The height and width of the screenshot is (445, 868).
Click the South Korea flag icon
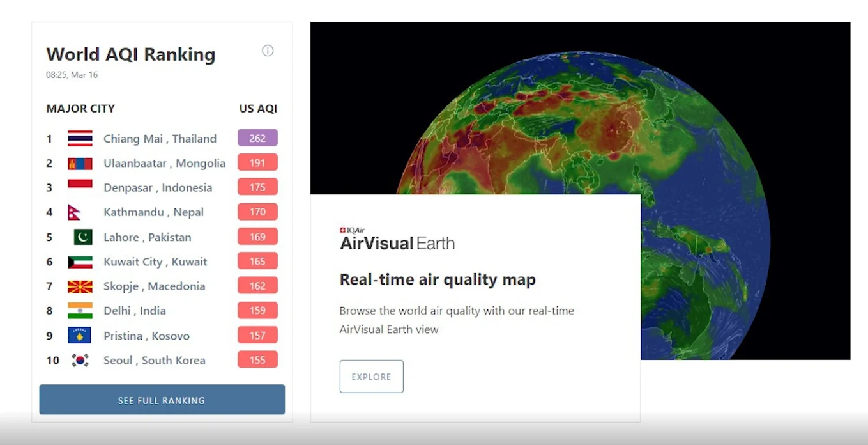80,361
